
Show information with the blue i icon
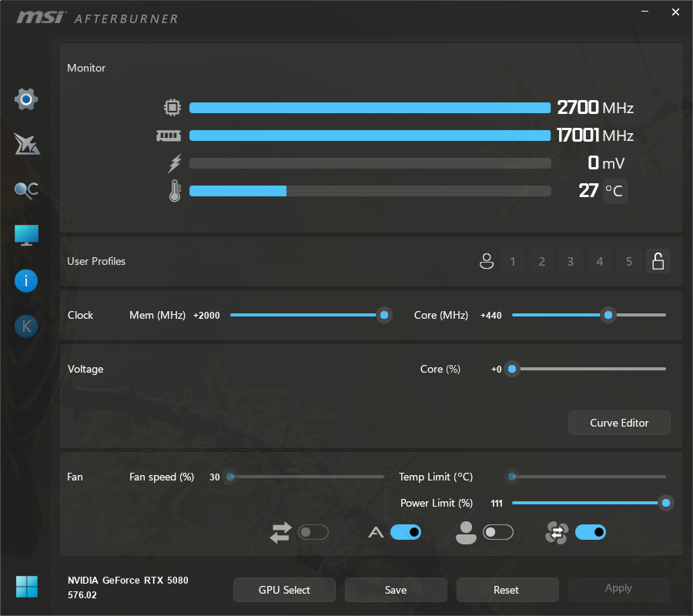[26, 281]
